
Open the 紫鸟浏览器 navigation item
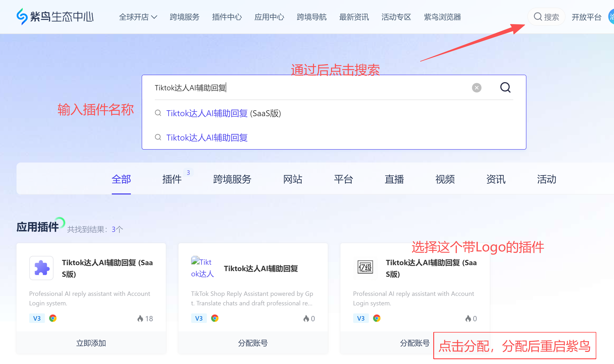point(442,17)
